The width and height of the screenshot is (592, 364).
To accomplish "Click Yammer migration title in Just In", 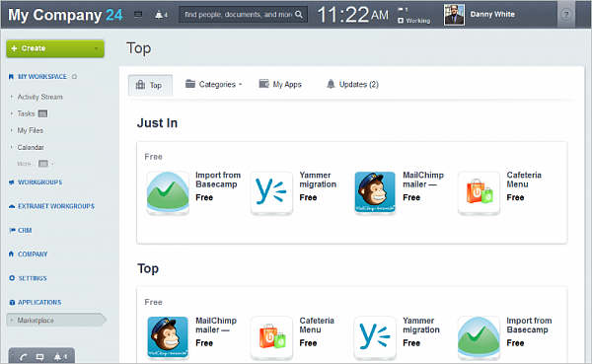I will [x=318, y=180].
